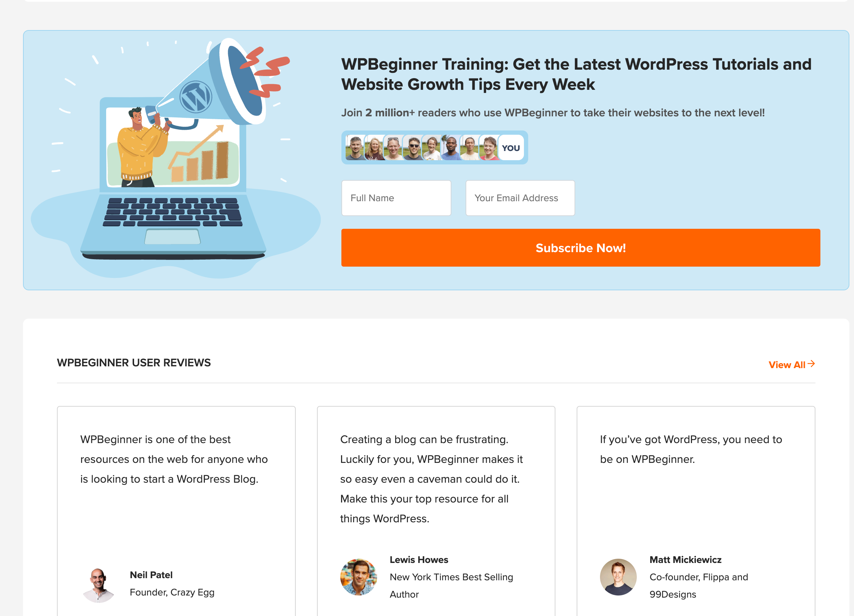Click the text Founder, Crazy Egg
This screenshot has width=854, height=616.
172,592
